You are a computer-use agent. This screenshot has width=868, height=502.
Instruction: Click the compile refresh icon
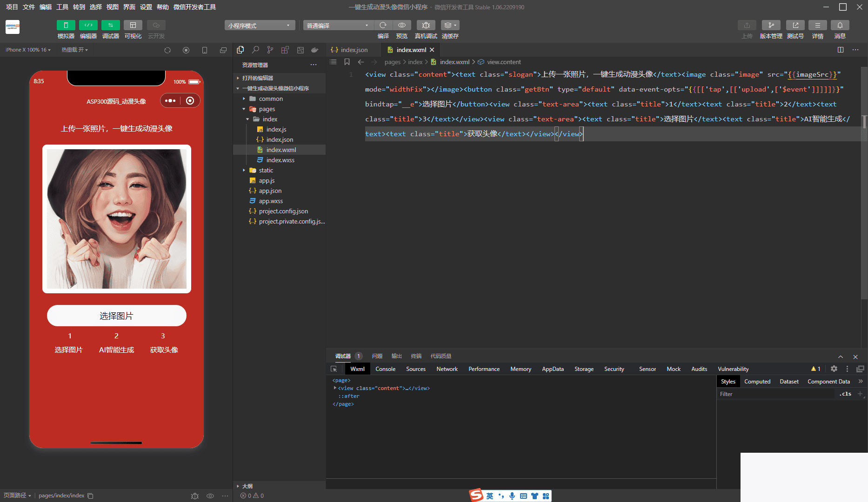click(x=383, y=25)
